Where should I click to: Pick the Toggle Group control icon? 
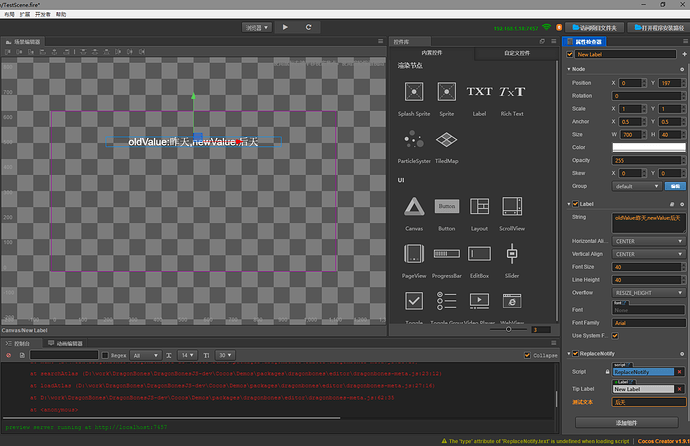[x=446, y=301]
